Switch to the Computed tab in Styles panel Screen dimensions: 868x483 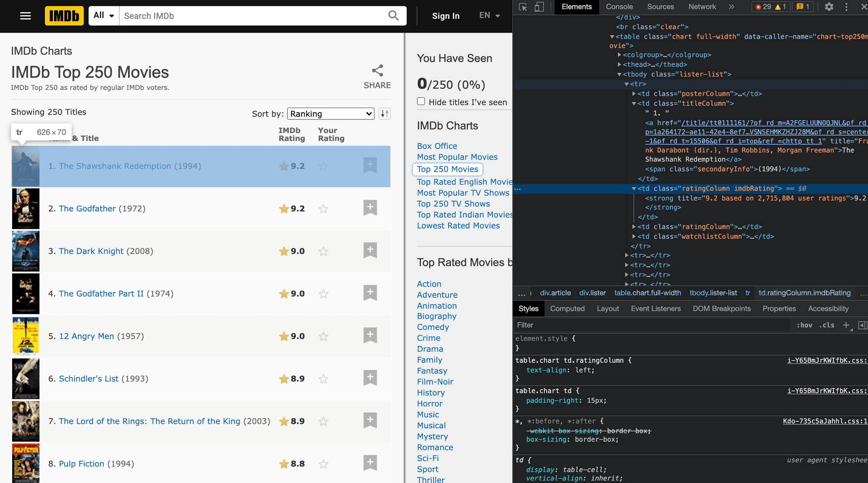click(567, 308)
